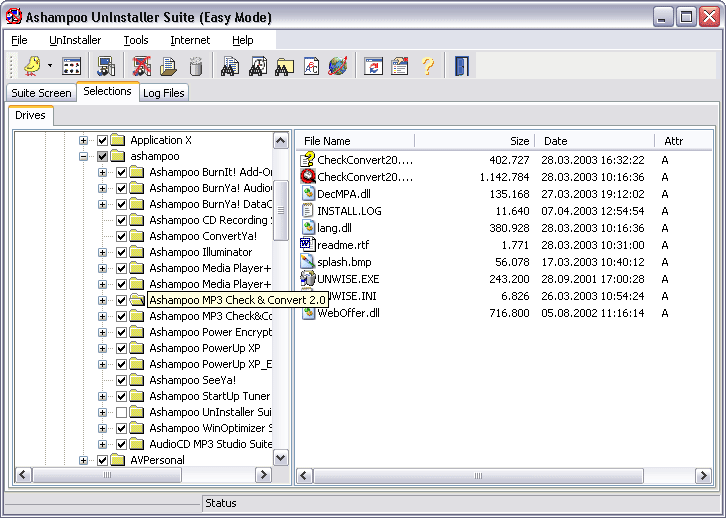Expand Ashampoo WinOptimizer node
The height and width of the screenshot is (518, 726).
click(102, 429)
